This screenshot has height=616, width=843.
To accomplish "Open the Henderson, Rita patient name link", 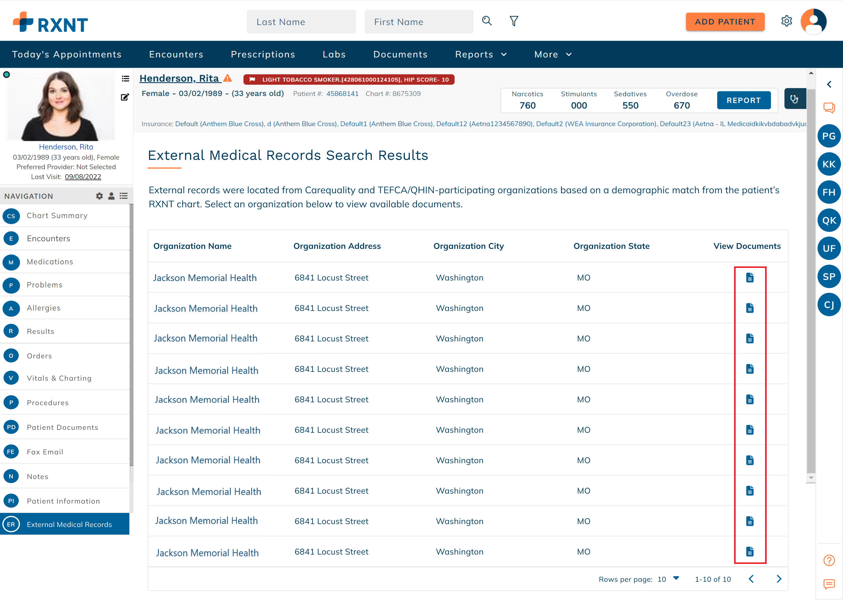I will pyautogui.click(x=179, y=78).
